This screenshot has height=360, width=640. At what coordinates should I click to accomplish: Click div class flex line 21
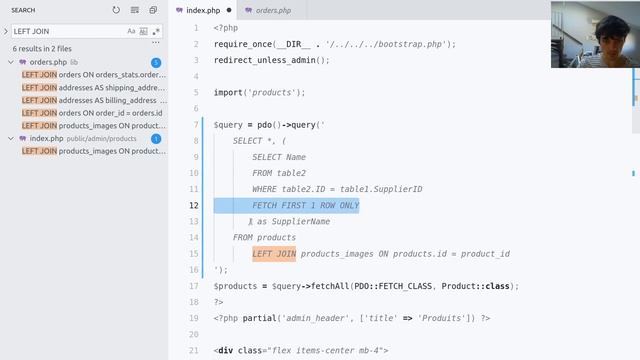coord(301,350)
